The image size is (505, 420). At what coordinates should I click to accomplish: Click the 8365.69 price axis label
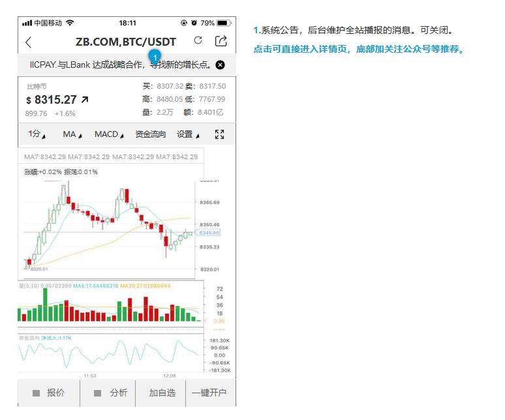pyautogui.click(x=209, y=202)
